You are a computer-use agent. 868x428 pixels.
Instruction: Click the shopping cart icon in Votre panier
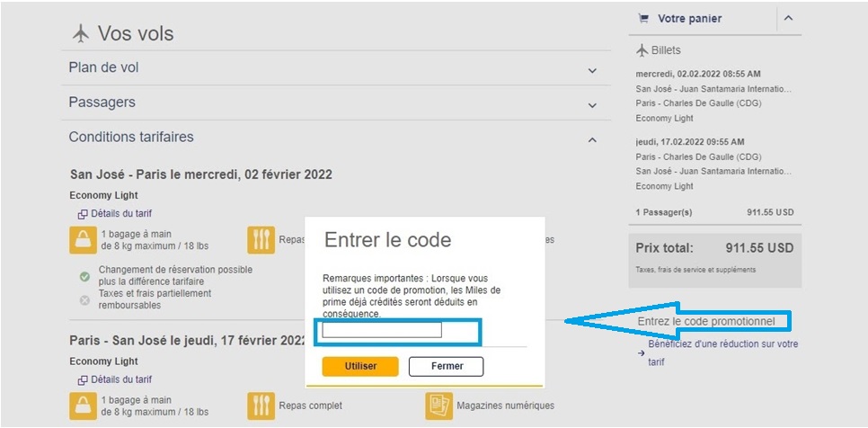643,18
